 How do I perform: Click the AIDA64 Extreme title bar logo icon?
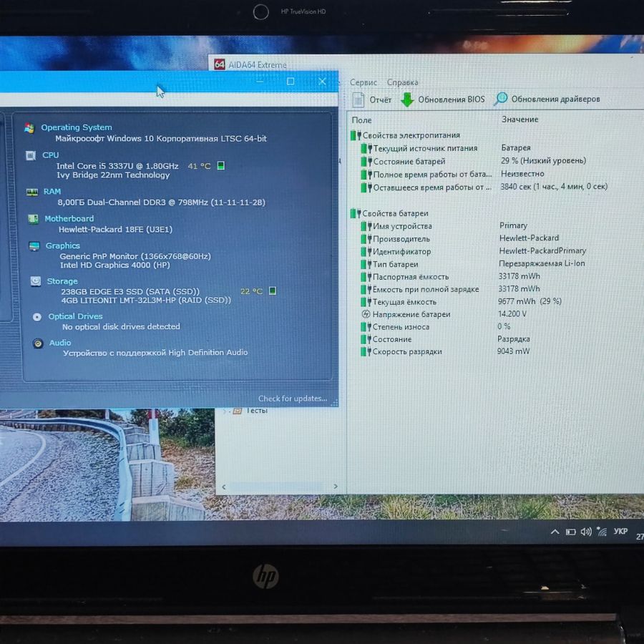220,64
